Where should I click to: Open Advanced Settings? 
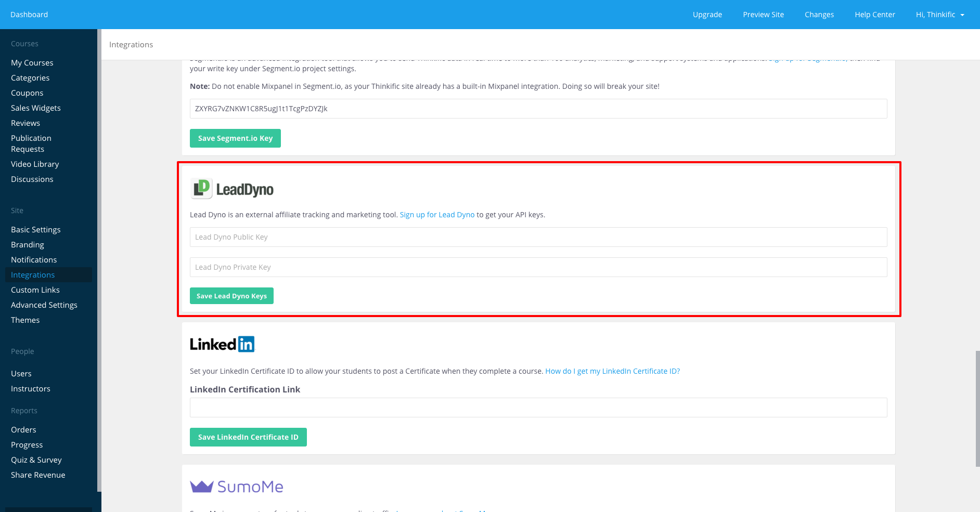(44, 305)
